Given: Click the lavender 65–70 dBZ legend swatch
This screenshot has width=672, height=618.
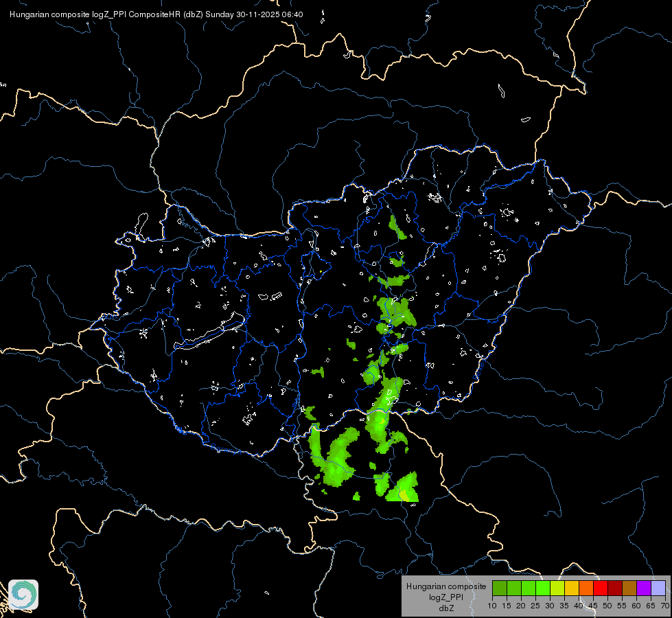Looking at the screenshot, I should tap(658, 588).
